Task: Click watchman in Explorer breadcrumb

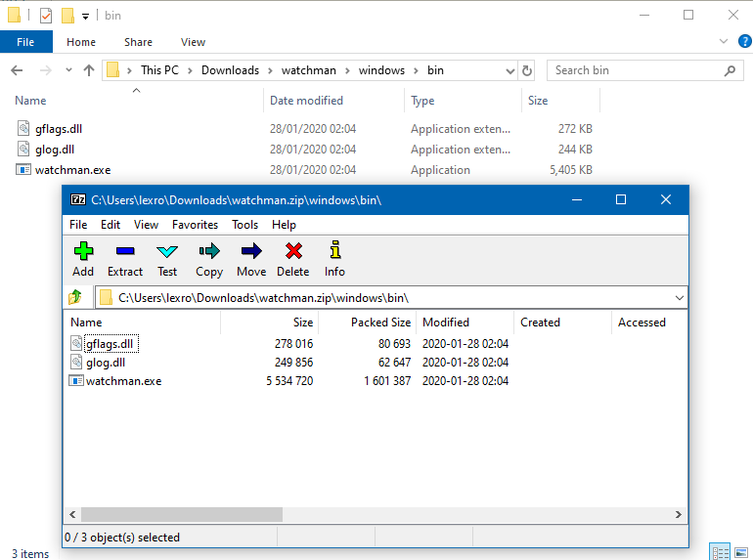Action: coord(309,70)
